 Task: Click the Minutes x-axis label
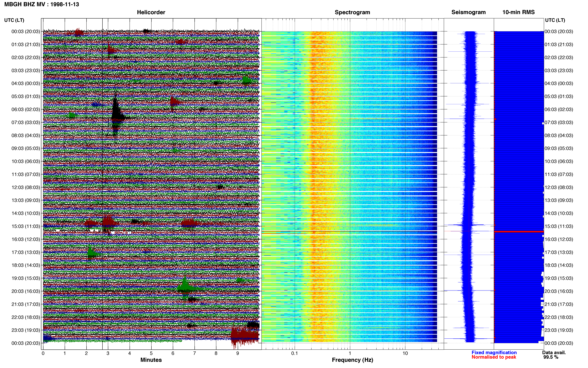click(x=151, y=360)
